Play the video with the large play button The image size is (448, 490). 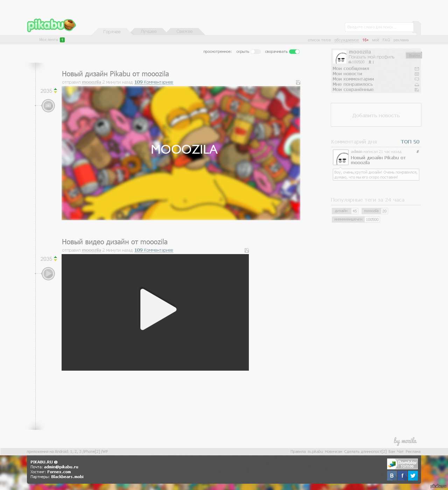pos(157,309)
